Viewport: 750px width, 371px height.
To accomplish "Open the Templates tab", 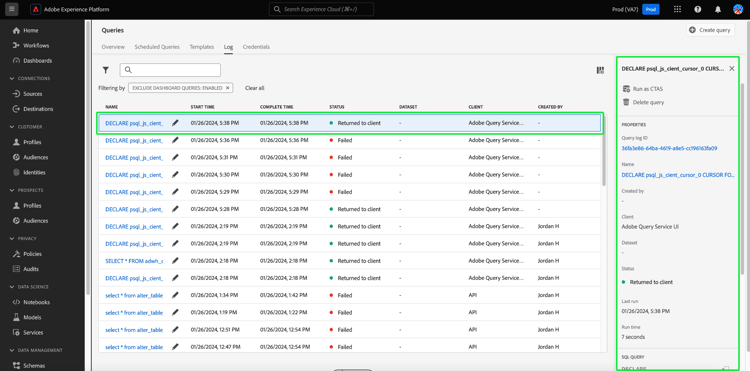I will [x=201, y=47].
